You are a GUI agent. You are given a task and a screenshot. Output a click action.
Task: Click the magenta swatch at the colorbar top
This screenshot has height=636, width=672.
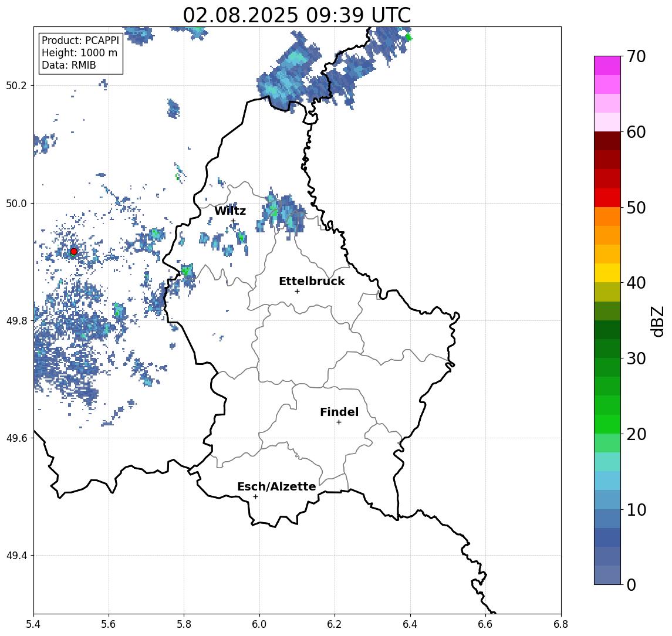(x=607, y=66)
